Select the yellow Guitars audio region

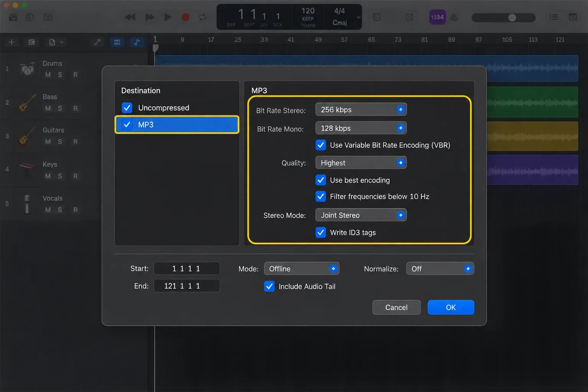pyautogui.click(x=532, y=136)
